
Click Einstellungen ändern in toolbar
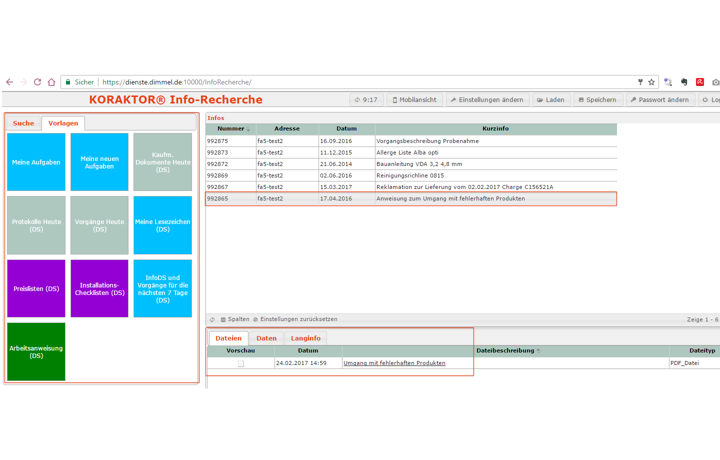pyautogui.click(x=487, y=100)
